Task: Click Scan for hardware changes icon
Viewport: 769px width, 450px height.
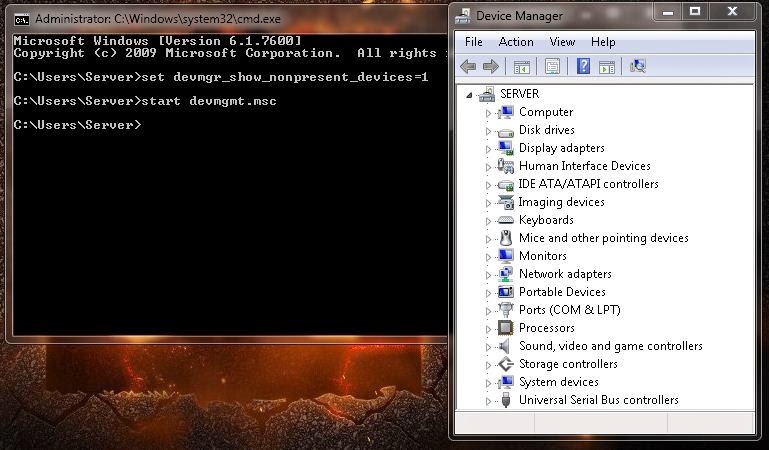Action: [x=638, y=66]
